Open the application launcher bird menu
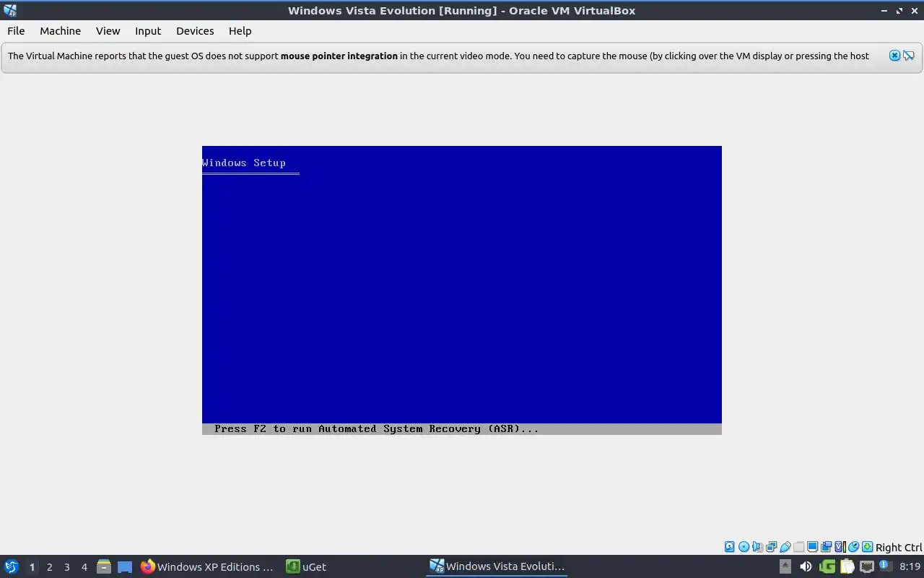The image size is (924, 578). pos(11,566)
